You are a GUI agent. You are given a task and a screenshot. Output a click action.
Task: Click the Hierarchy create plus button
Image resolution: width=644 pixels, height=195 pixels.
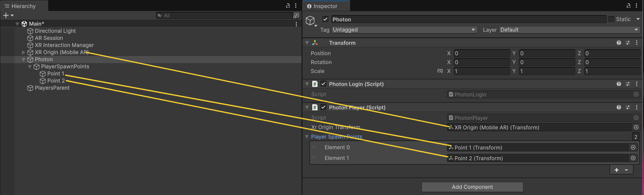6,15
